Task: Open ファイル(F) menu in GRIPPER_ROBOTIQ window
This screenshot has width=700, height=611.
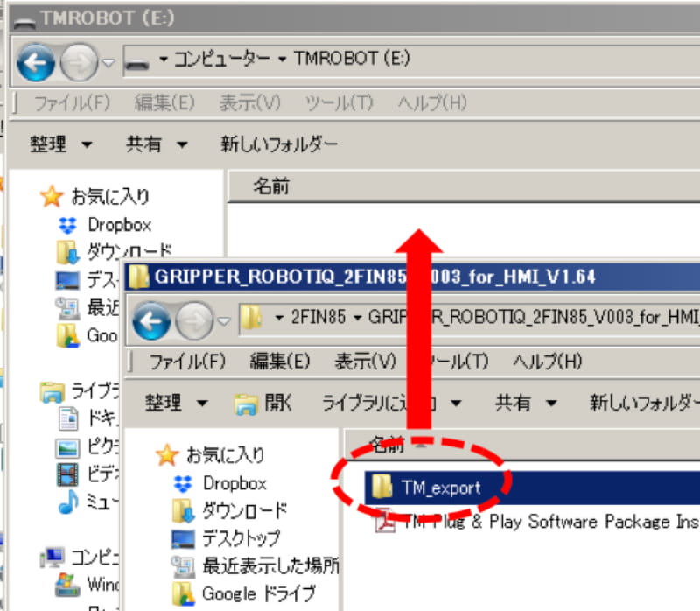Action: pyautogui.click(x=187, y=362)
